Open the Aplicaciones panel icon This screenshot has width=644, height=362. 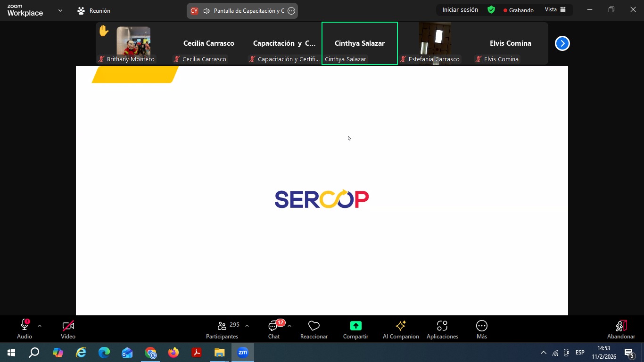[x=442, y=326]
